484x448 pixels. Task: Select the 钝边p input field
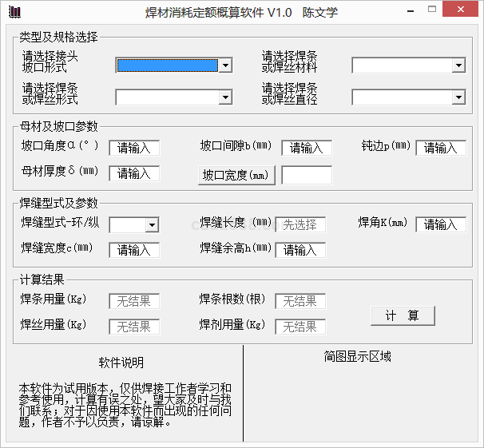click(x=440, y=148)
